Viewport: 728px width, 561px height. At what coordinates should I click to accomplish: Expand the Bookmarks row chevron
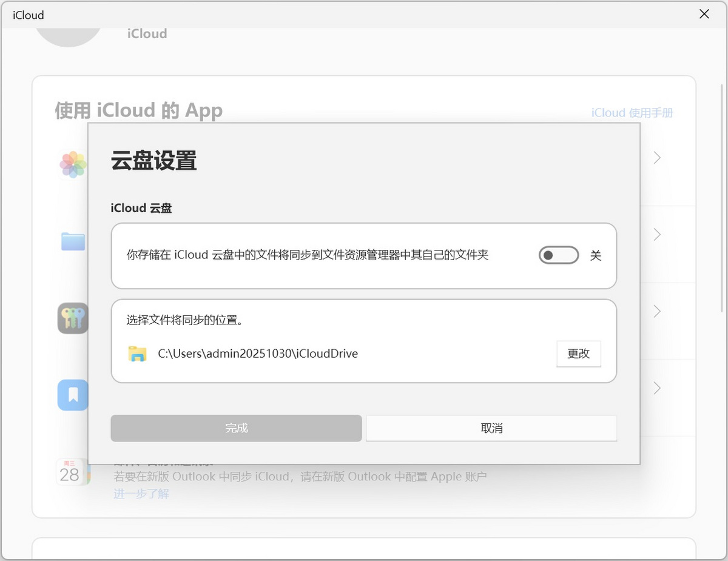pos(657,388)
